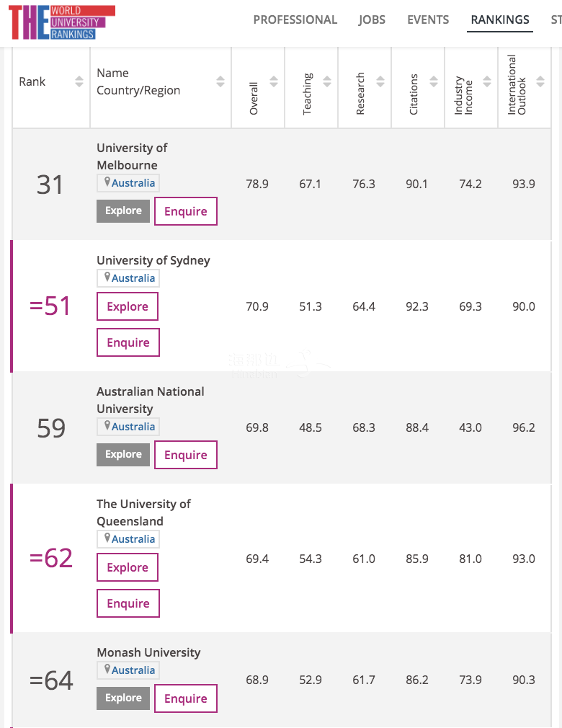Open Australia tag under Australian National University
The width and height of the screenshot is (562, 728).
point(128,427)
